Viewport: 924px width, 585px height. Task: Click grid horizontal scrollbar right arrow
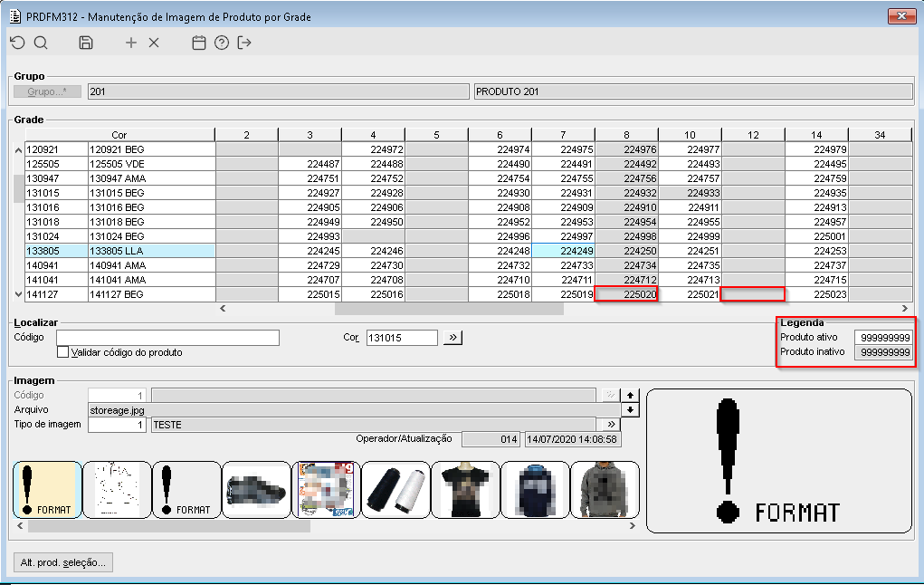coord(905,308)
